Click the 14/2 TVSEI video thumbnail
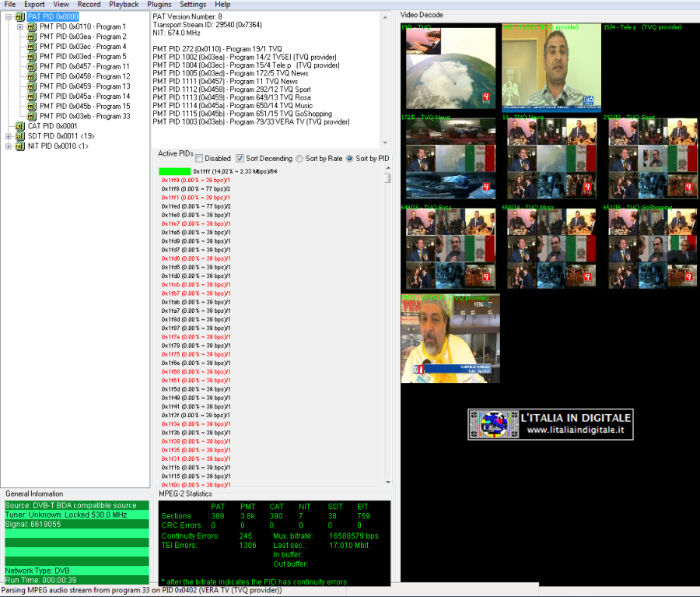 click(x=551, y=67)
